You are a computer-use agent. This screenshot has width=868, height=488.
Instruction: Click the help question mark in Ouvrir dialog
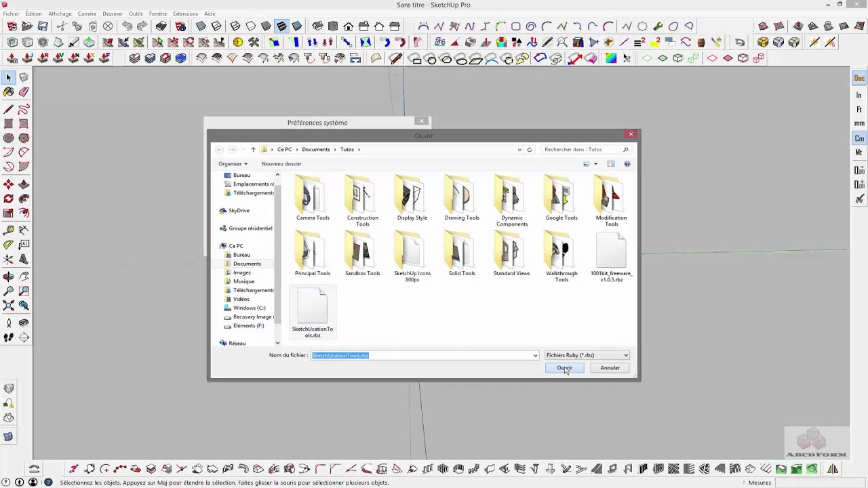point(627,164)
